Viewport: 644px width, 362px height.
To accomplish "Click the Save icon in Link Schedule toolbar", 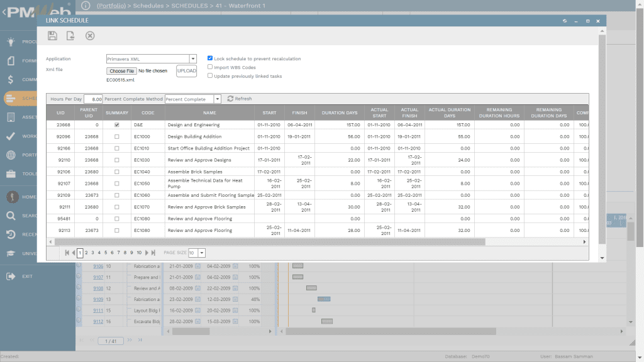I will tap(52, 36).
